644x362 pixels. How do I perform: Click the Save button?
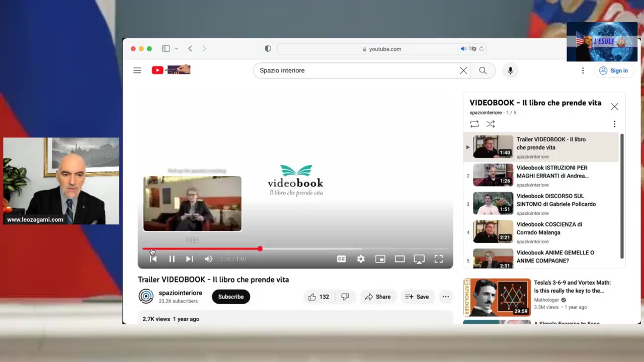point(417,297)
